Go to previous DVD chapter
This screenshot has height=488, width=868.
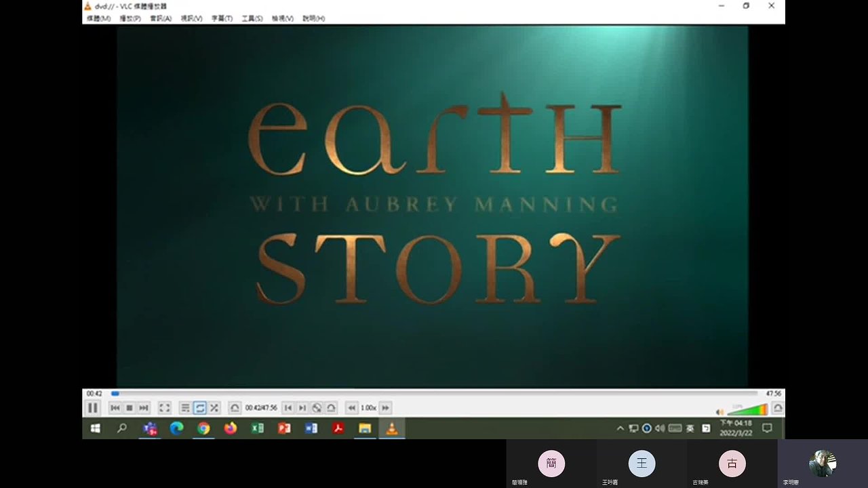click(288, 408)
